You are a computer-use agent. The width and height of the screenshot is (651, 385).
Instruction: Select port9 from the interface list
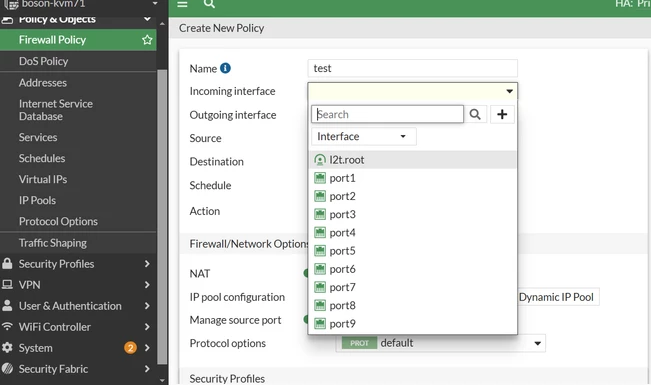(x=412, y=324)
